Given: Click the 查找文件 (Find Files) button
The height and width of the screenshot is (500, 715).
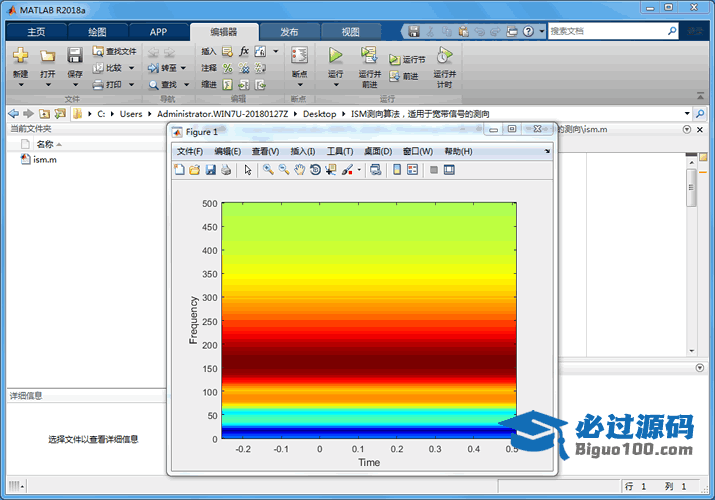Looking at the screenshot, I should [114, 51].
